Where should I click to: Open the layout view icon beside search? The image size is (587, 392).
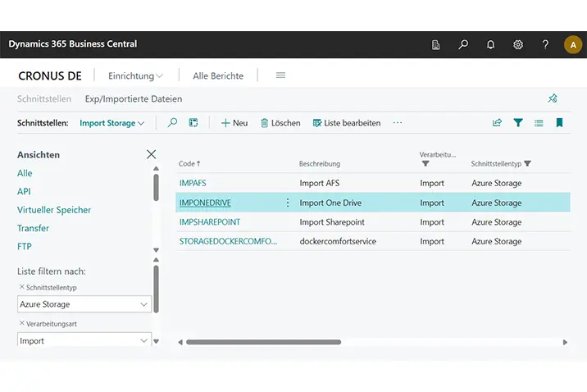pos(193,123)
